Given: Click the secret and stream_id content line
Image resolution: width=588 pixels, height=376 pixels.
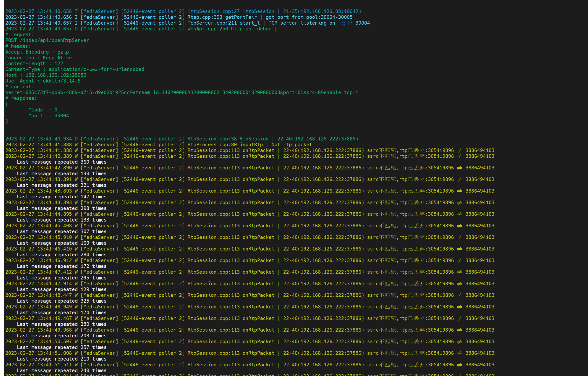Looking at the screenshot, I should [x=182, y=92].
